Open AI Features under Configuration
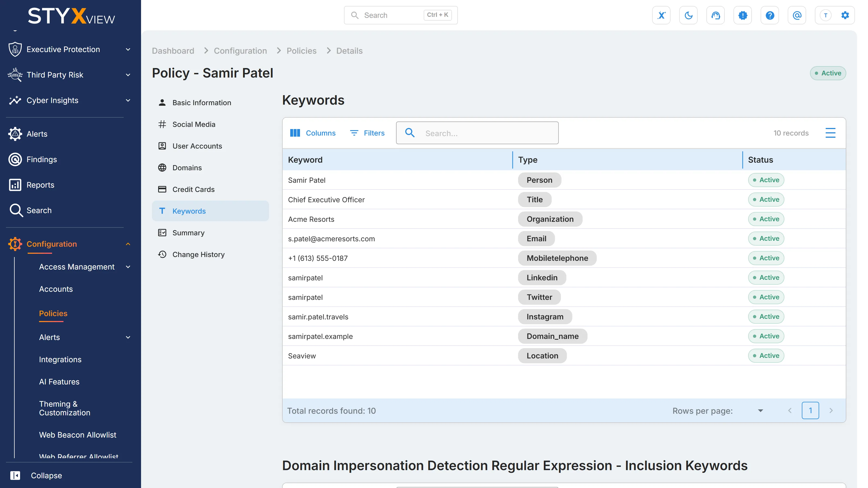This screenshot has height=488, width=868. (x=59, y=381)
